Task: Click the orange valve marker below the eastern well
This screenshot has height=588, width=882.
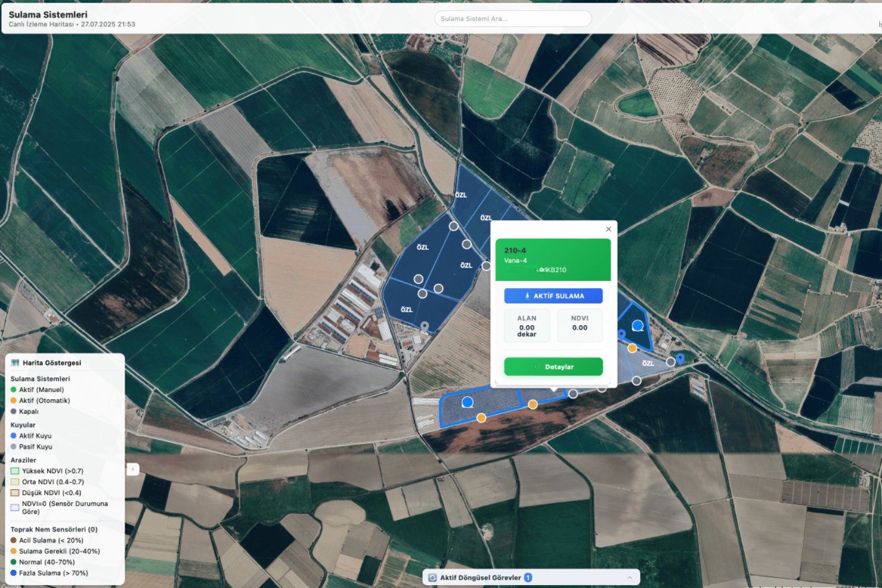Action: pos(632,348)
